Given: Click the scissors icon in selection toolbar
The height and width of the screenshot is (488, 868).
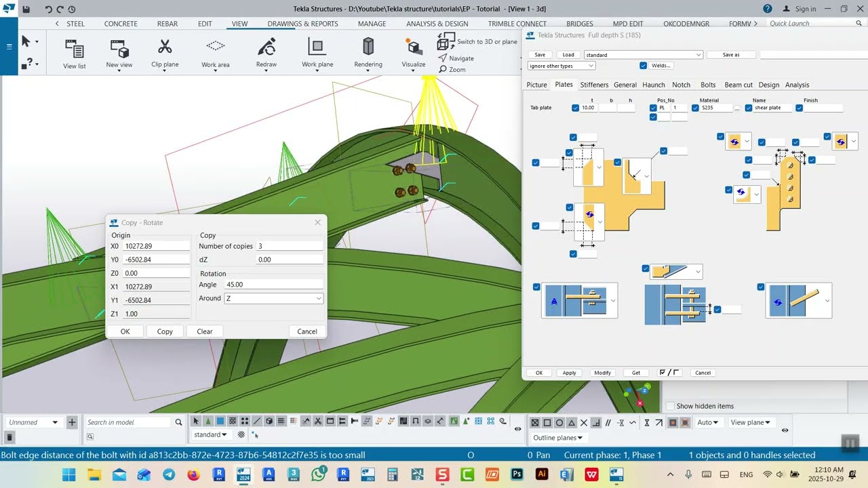Looking at the screenshot, I should point(317,422).
